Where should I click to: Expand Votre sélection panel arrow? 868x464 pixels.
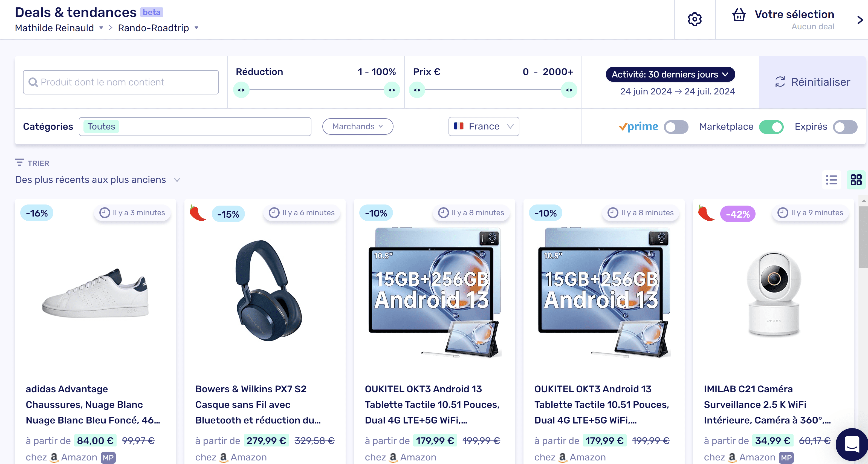(860, 20)
